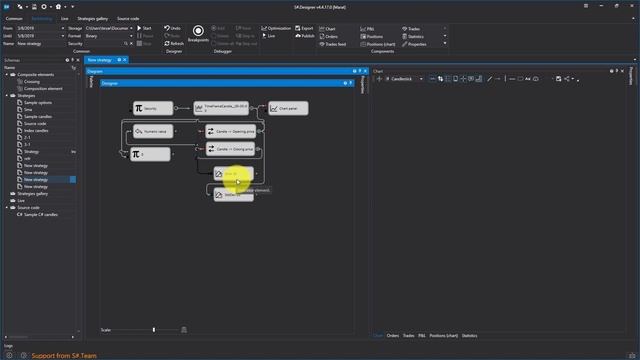Viewport: 640px width, 360px height.
Task: Add the Statistics component panel
Action: pyautogui.click(x=413, y=36)
